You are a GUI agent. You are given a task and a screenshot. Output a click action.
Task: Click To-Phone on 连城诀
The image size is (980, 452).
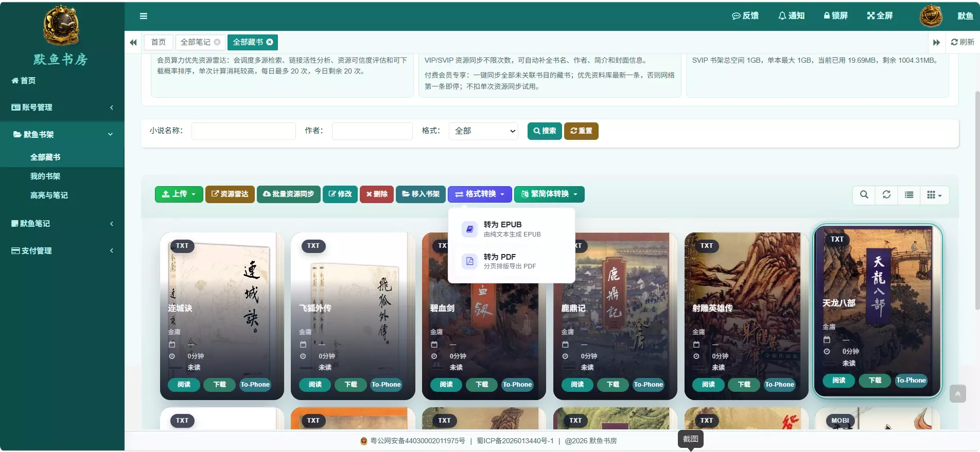tap(255, 385)
